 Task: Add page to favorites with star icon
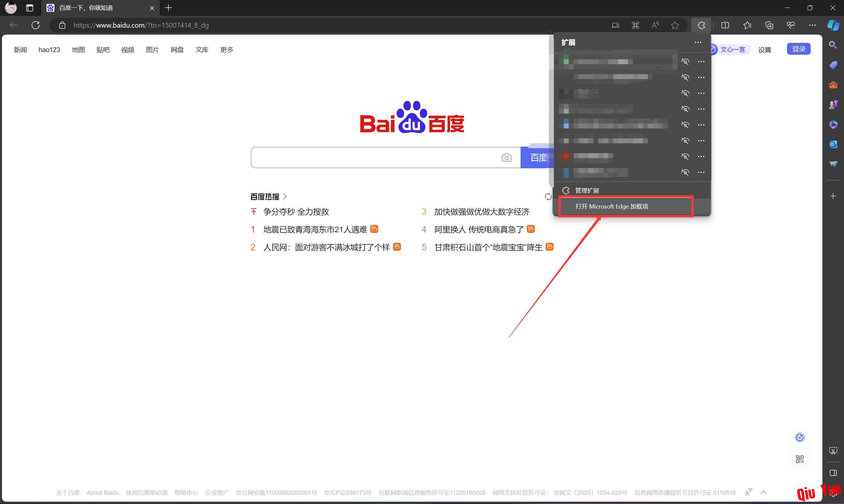pyautogui.click(x=675, y=25)
